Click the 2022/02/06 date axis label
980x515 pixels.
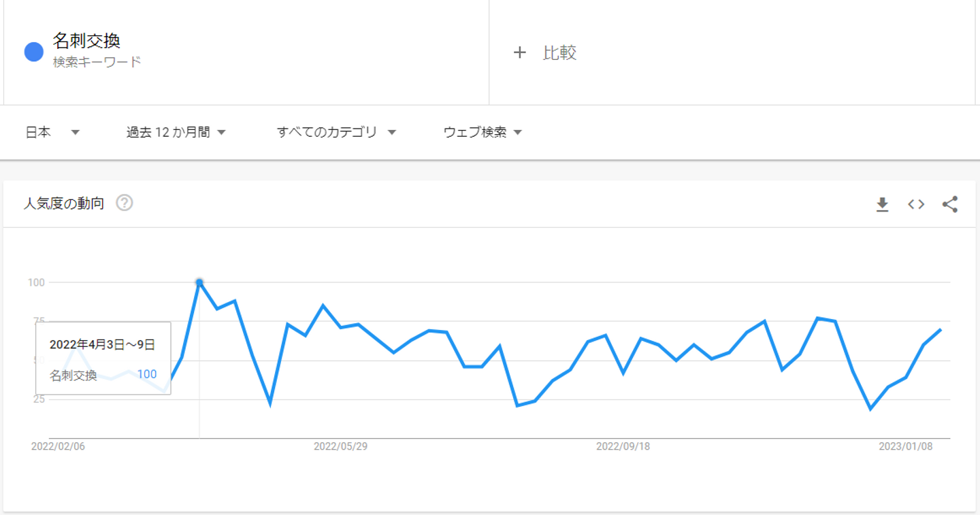click(x=58, y=446)
